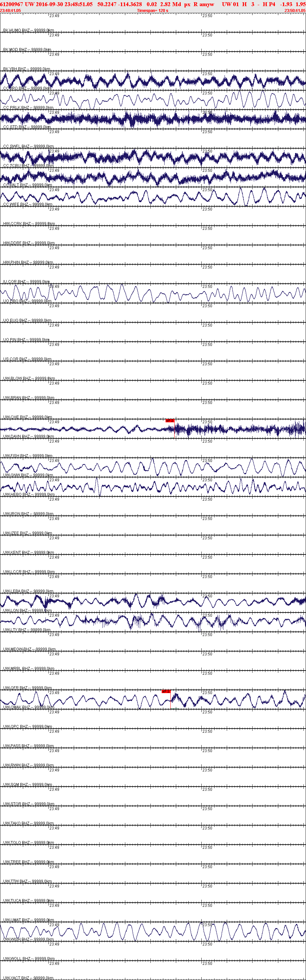The image size is (306, 980).
Task: Select the 'UW CHE BHZ' station label
Action: click(x=28, y=417)
